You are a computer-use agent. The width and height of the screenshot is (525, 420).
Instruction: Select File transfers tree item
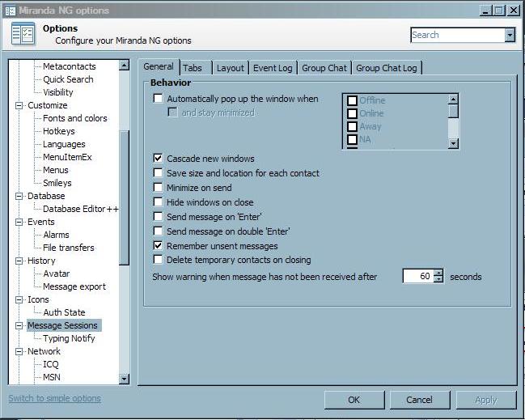[x=69, y=248]
